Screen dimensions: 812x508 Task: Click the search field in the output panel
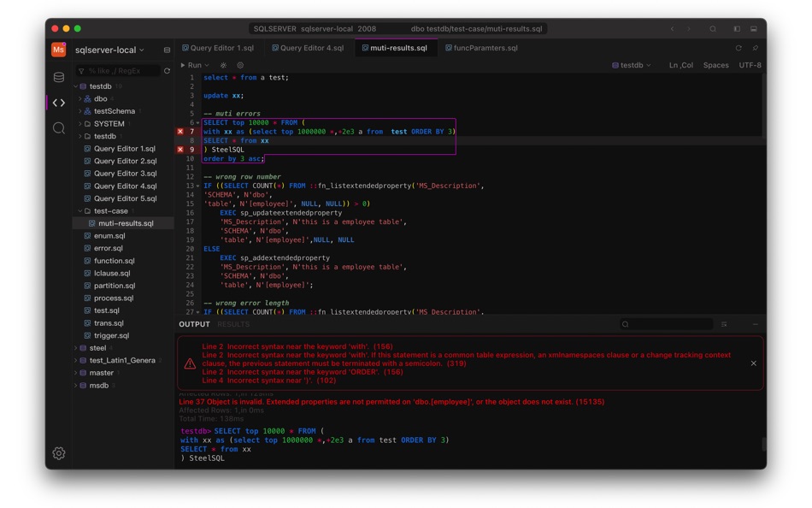[666, 324]
